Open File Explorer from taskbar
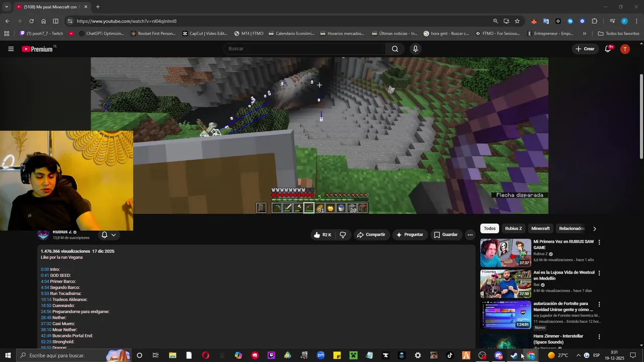 coord(173,355)
